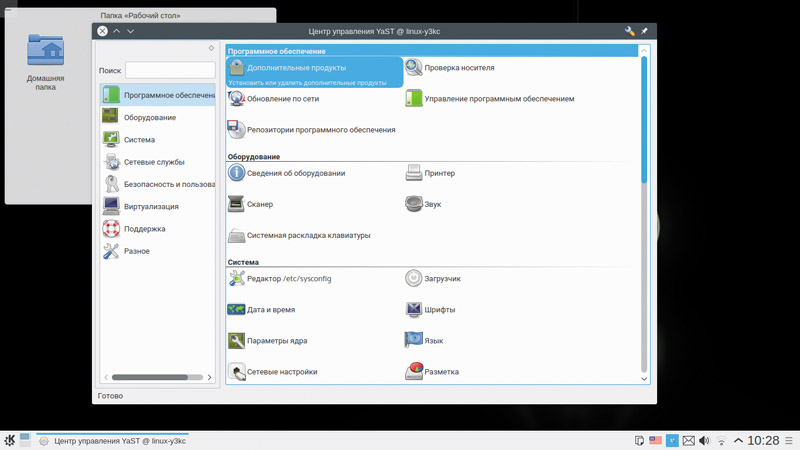Click the sidebar horizontal scrollbar left arrow
Viewport: 800px width, 450px height.
pos(106,378)
